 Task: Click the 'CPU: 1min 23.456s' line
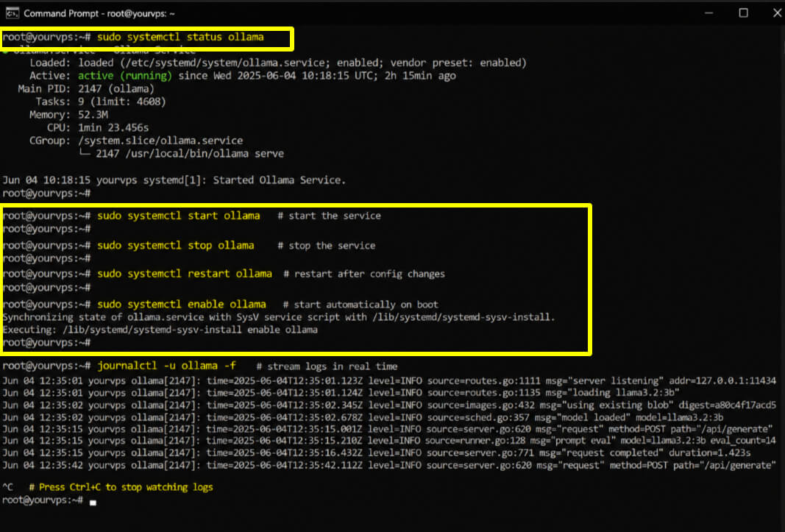[98, 128]
